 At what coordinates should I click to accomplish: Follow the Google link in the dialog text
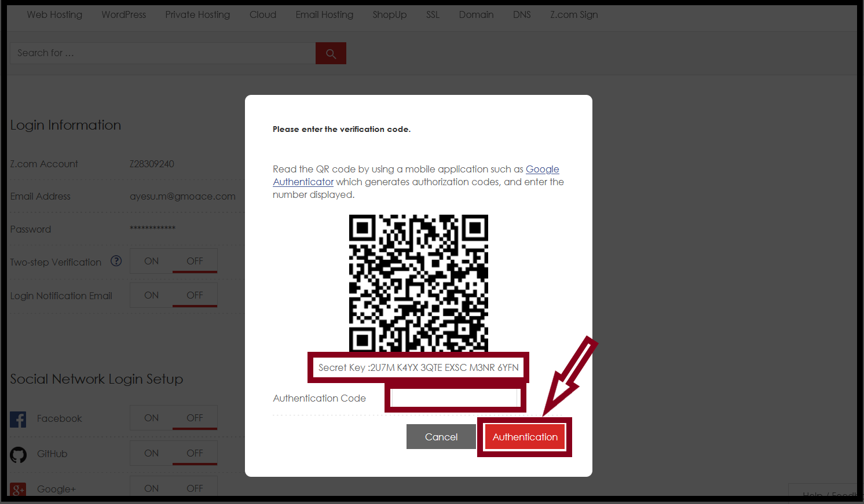point(543,169)
